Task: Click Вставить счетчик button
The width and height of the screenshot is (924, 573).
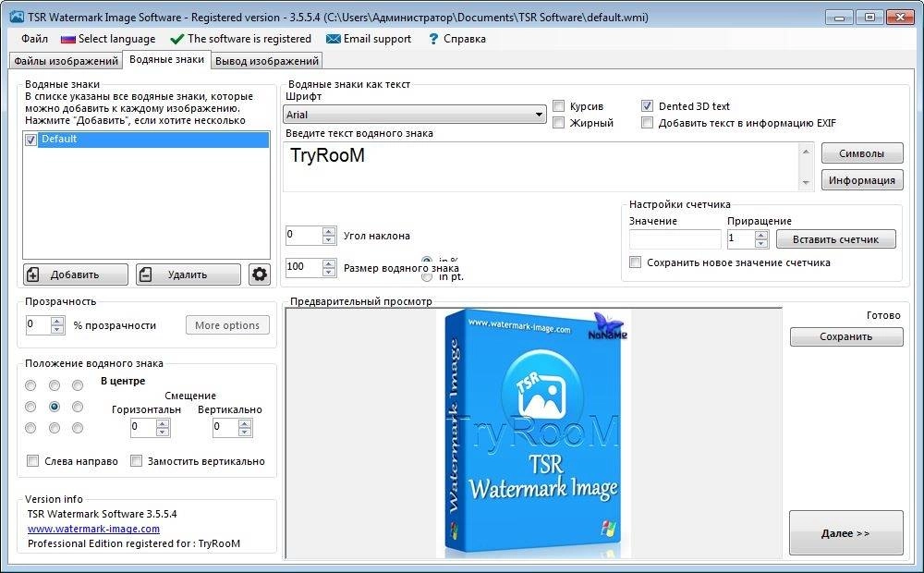Action: coord(835,239)
